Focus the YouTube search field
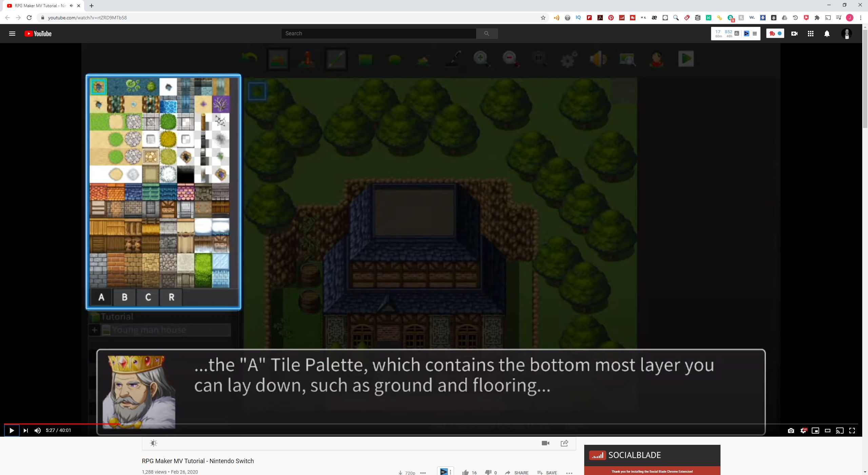Screen dimensions: 868x475 tap(378, 33)
